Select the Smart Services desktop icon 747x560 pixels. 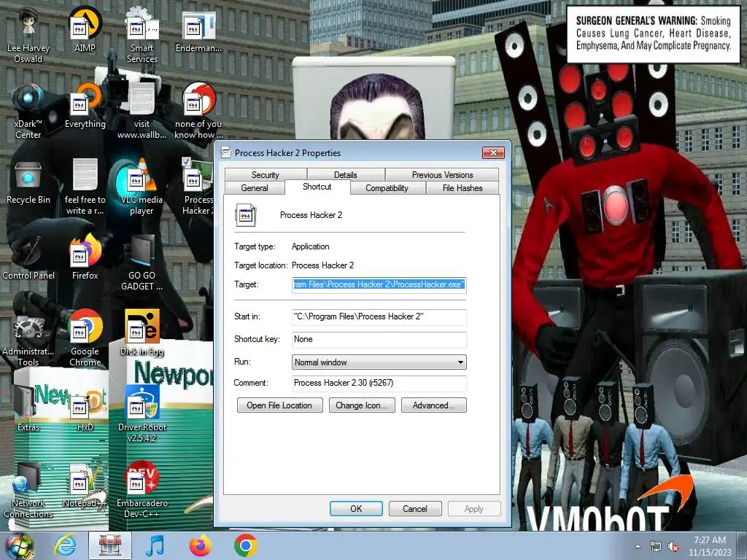point(142,36)
